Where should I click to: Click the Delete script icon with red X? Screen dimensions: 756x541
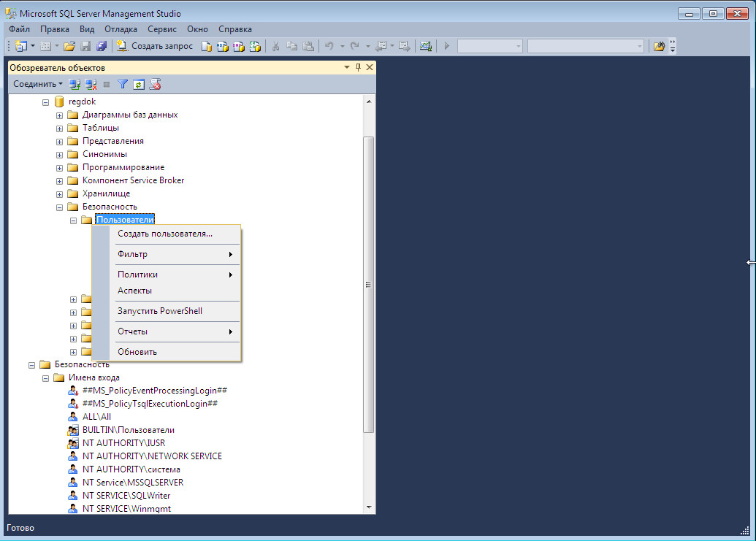tap(155, 85)
